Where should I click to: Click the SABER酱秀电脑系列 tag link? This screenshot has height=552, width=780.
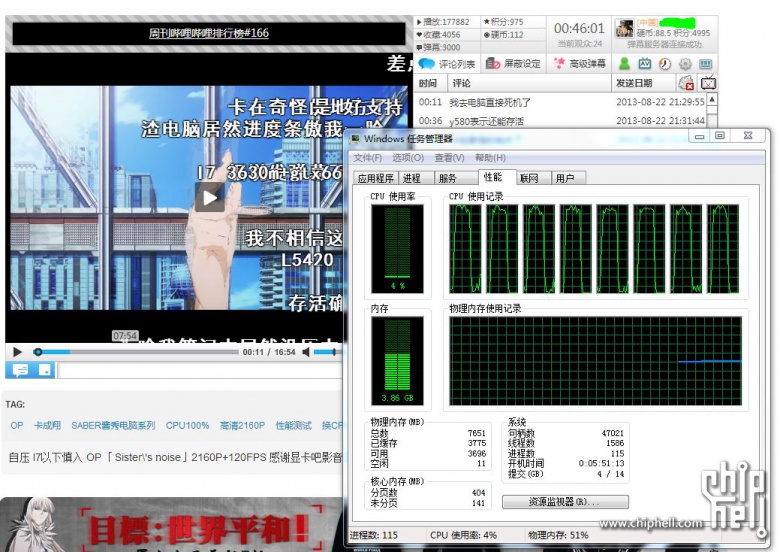click(x=113, y=426)
